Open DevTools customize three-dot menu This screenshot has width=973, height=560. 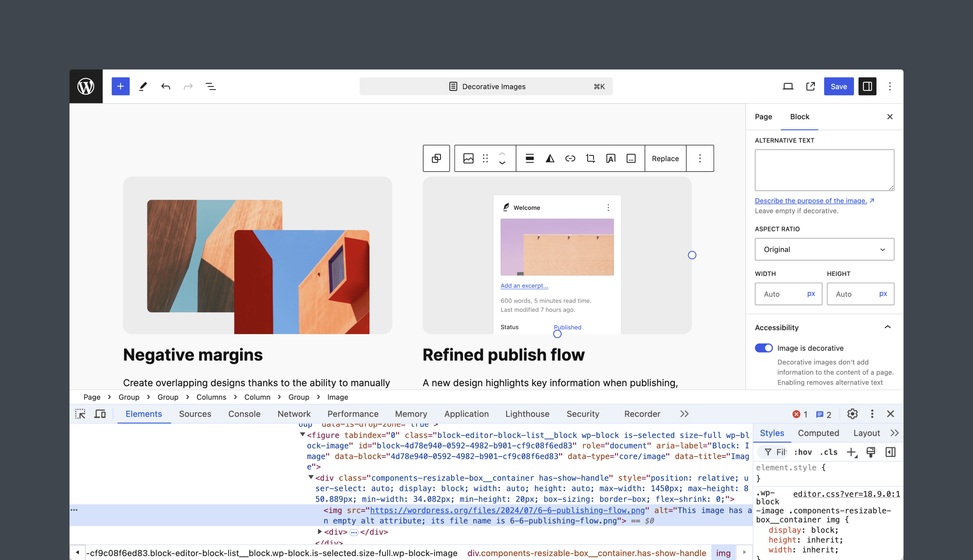872,414
